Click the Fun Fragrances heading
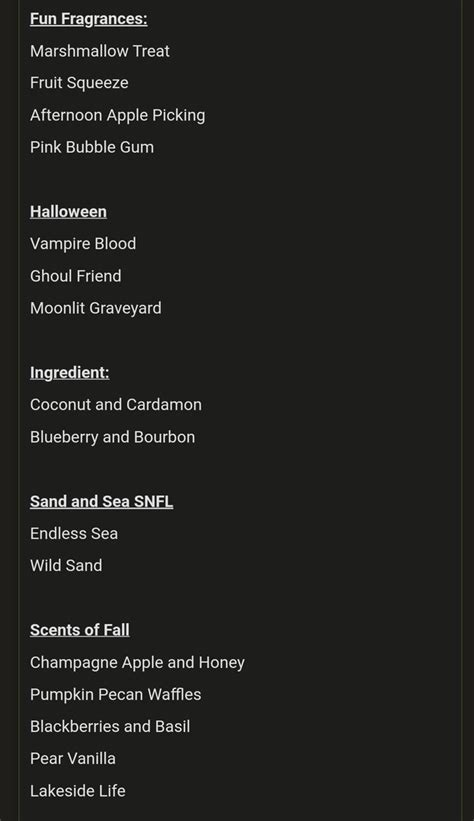Image resolution: width=474 pixels, height=821 pixels. (x=89, y=19)
